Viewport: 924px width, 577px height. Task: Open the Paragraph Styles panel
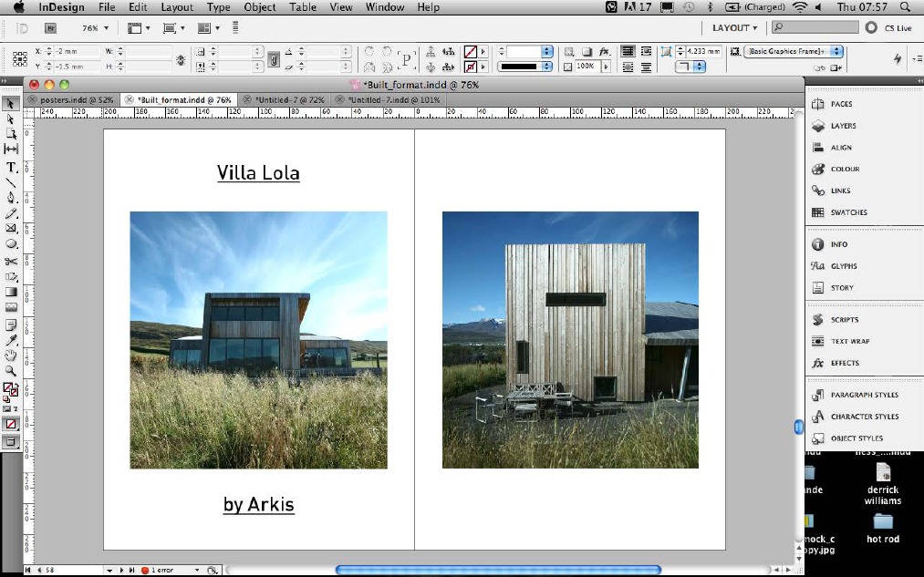tap(863, 395)
